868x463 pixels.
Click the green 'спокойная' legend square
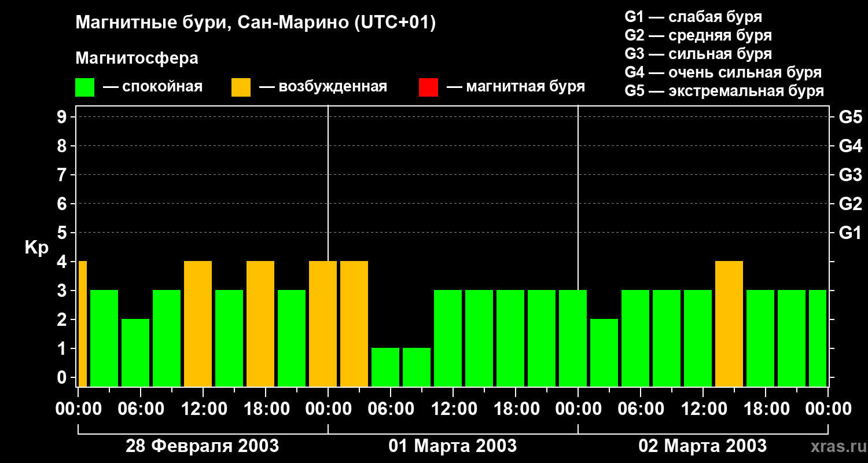coord(85,87)
